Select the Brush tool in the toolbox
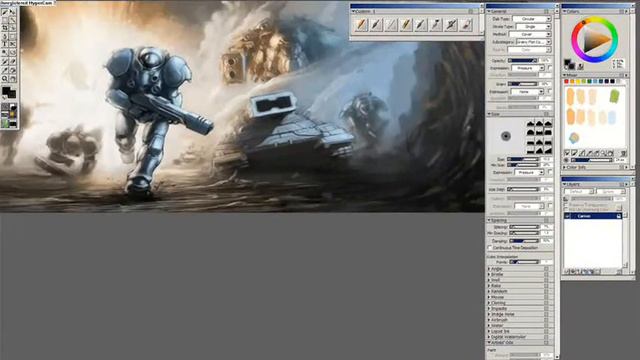640x360 pixels. [5, 12]
